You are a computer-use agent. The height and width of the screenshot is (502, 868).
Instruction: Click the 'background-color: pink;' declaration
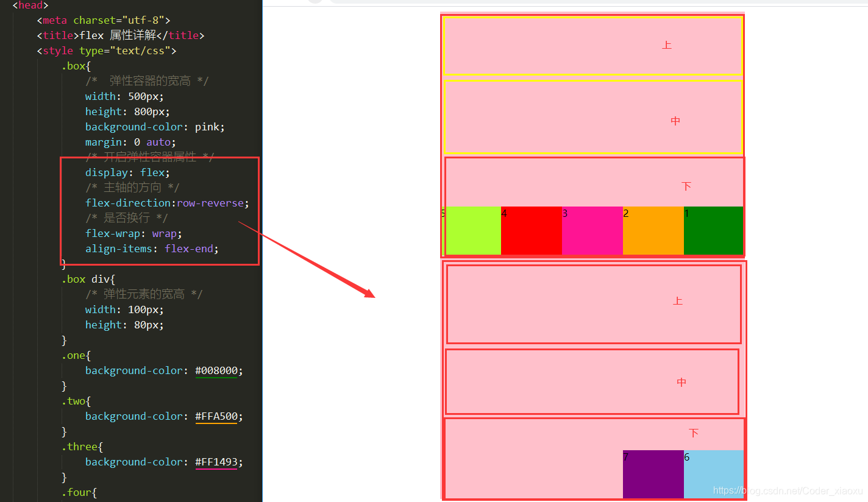tap(155, 127)
